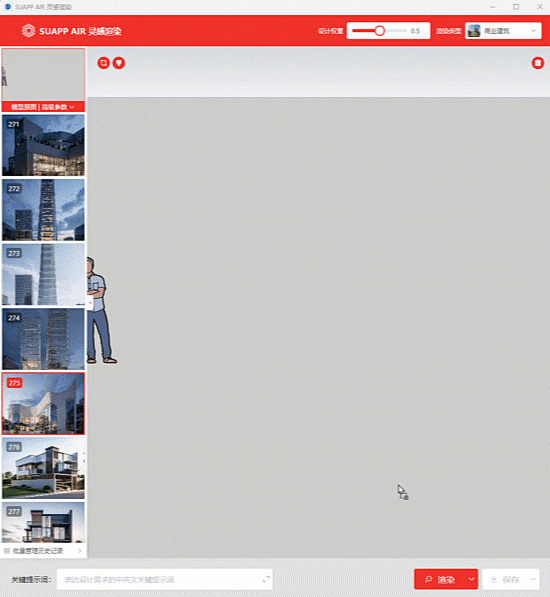Screen dimensions: 550x597
Task: Click the keyword prompt input field
Action: point(164,579)
